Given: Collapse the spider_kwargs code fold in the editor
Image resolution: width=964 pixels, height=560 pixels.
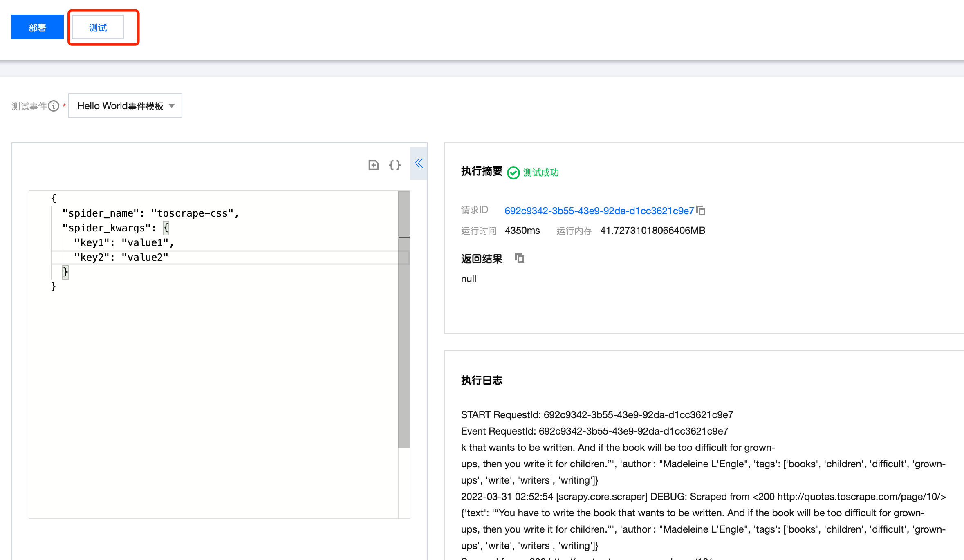Looking at the screenshot, I should click(x=166, y=228).
